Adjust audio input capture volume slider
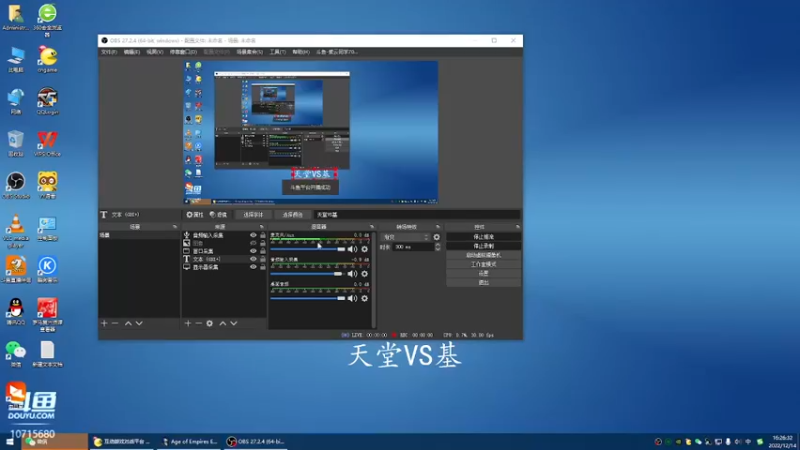Screen dimensions: 800x450 [x=308, y=274]
